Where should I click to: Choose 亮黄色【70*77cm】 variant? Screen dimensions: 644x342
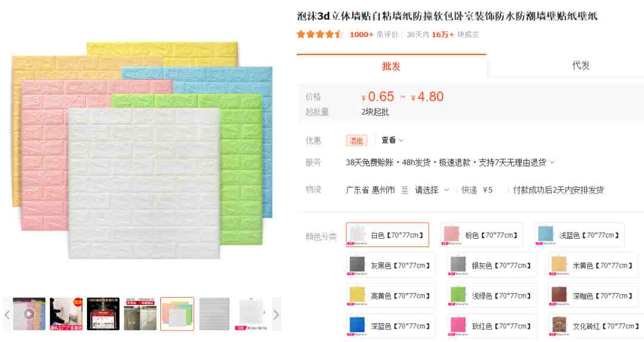(x=391, y=295)
